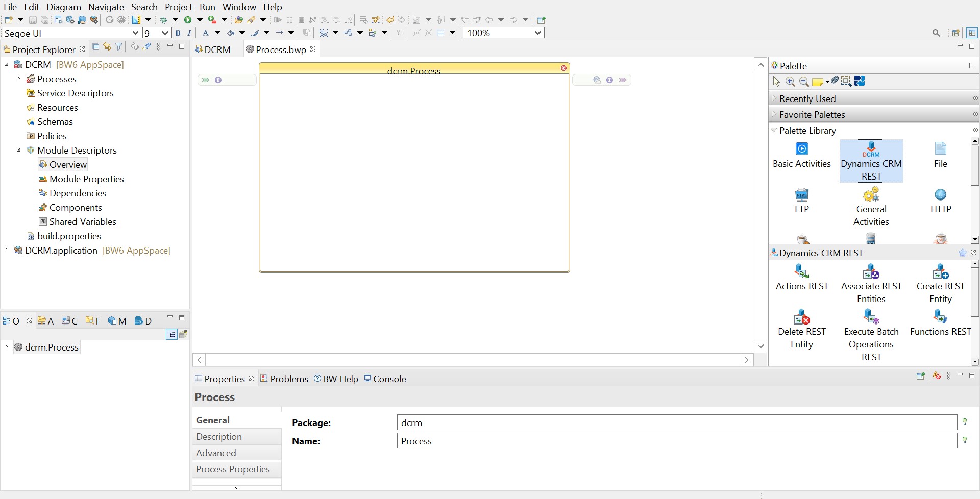Screen dimensions: 980x499
Task: Collapse the Module Descriptors tree node
Action: click(x=19, y=150)
